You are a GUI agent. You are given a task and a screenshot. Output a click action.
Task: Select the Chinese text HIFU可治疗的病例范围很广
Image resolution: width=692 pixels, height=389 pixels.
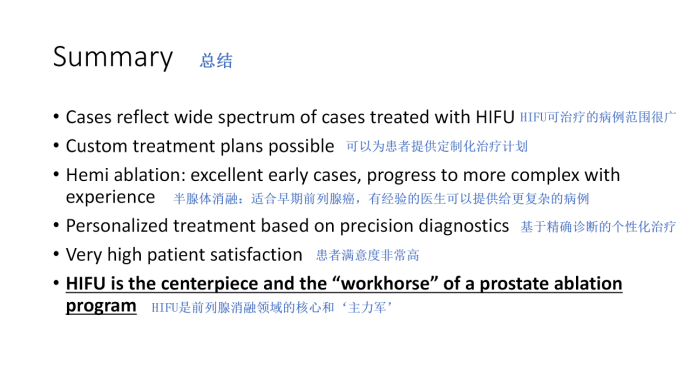click(598, 117)
